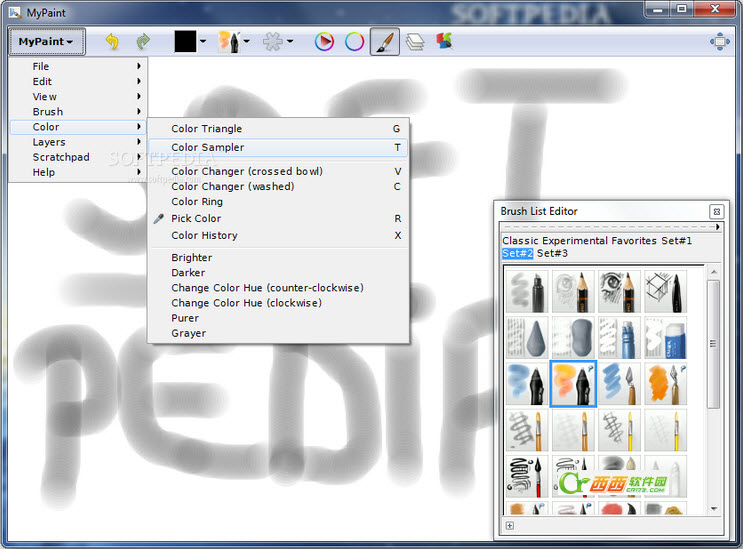Open the Layers submenu
The width and height of the screenshot is (743, 549).
click(78, 142)
